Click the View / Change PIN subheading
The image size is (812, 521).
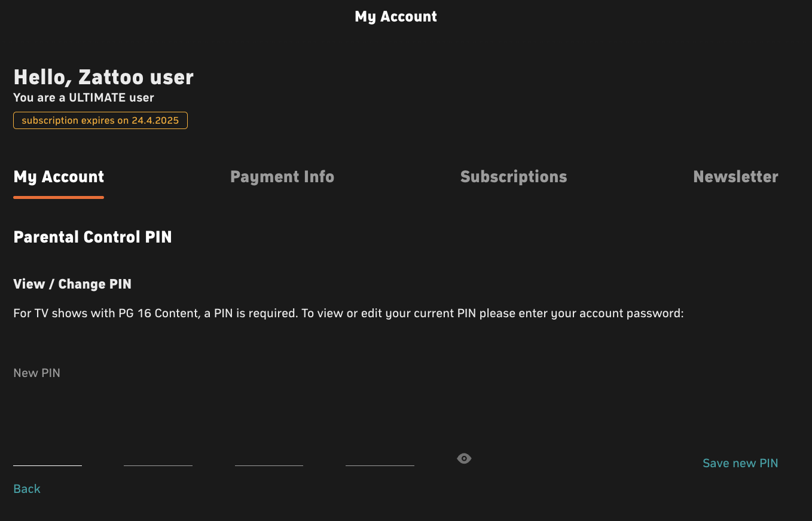coord(72,284)
